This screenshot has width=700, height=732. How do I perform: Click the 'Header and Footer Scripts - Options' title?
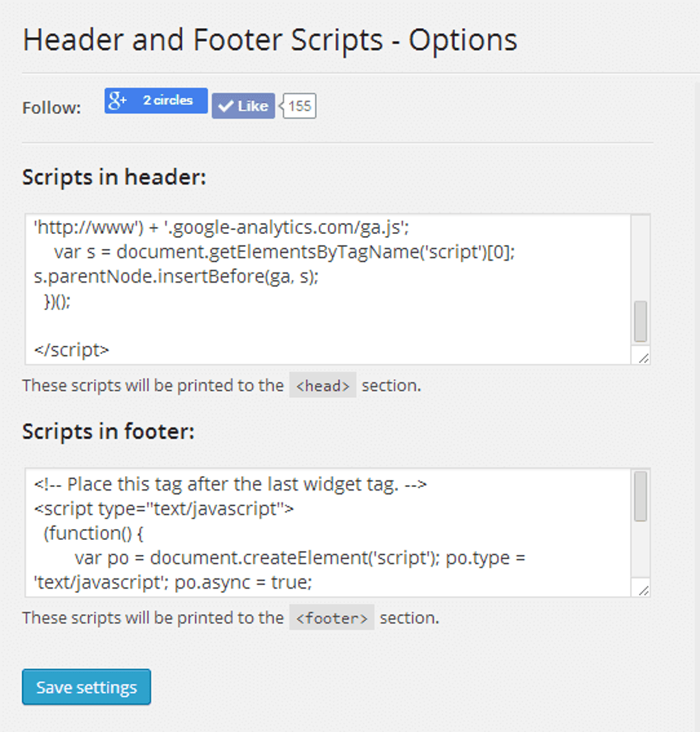[270, 40]
